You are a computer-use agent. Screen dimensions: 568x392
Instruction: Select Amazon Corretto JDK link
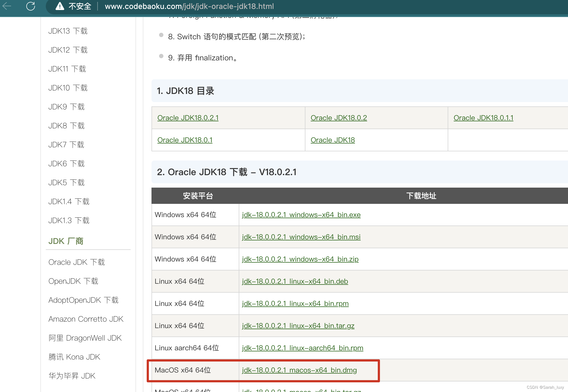86,319
